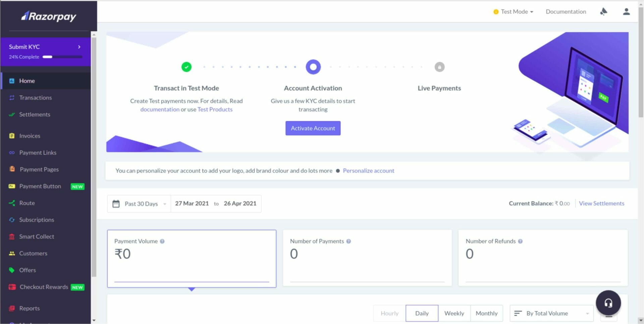Screen dimensions: 644x324
Task: Click the Invoices sidebar icon
Action: tap(12, 136)
